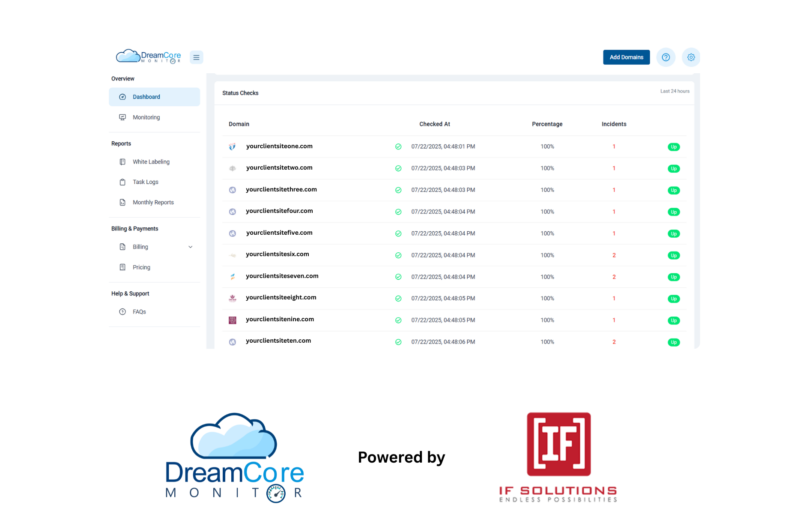The width and height of the screenshot is (803, 532).
Task: Click the Dashboard gauge icon
Action: pos(122,97)
